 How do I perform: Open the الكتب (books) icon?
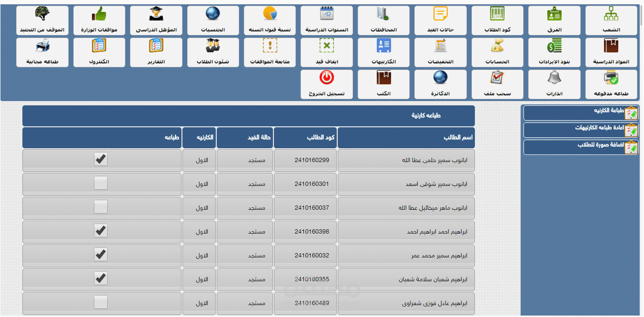pos(383,84)
